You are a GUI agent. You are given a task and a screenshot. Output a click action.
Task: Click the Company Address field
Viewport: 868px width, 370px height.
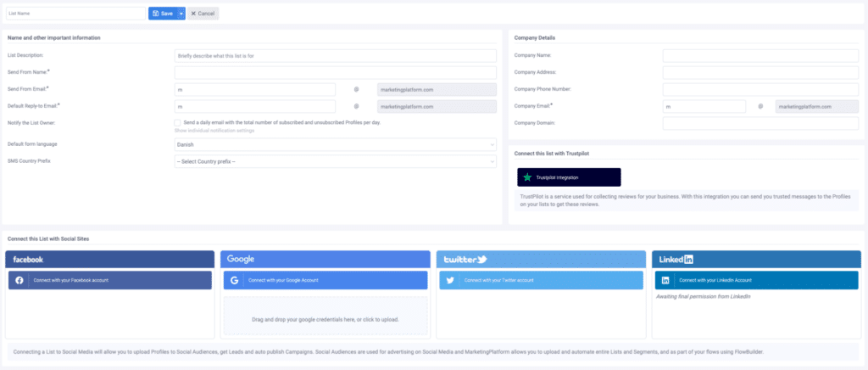click(760, 73)
